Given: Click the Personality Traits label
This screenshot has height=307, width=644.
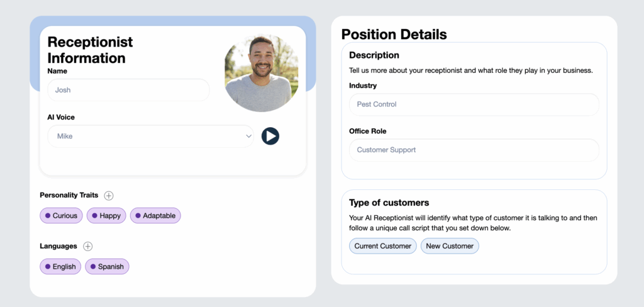Looking at the screenshot, I should point(69,195).
